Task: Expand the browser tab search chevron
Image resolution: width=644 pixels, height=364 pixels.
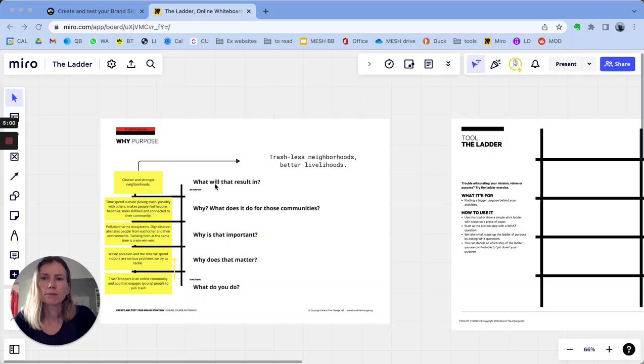Action: pyautogui.click(x=634, y=11)
